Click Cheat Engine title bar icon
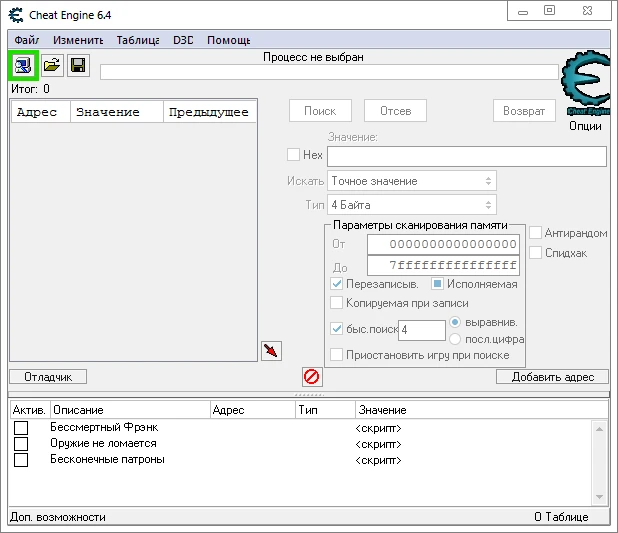618x533 pixels. pyautogui.click(x=16, y=15)
